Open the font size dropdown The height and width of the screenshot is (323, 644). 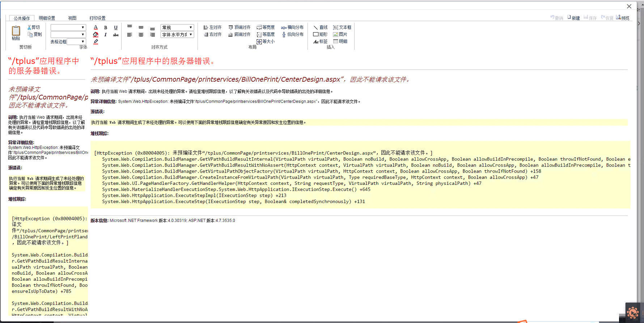(x=68, y=34)
